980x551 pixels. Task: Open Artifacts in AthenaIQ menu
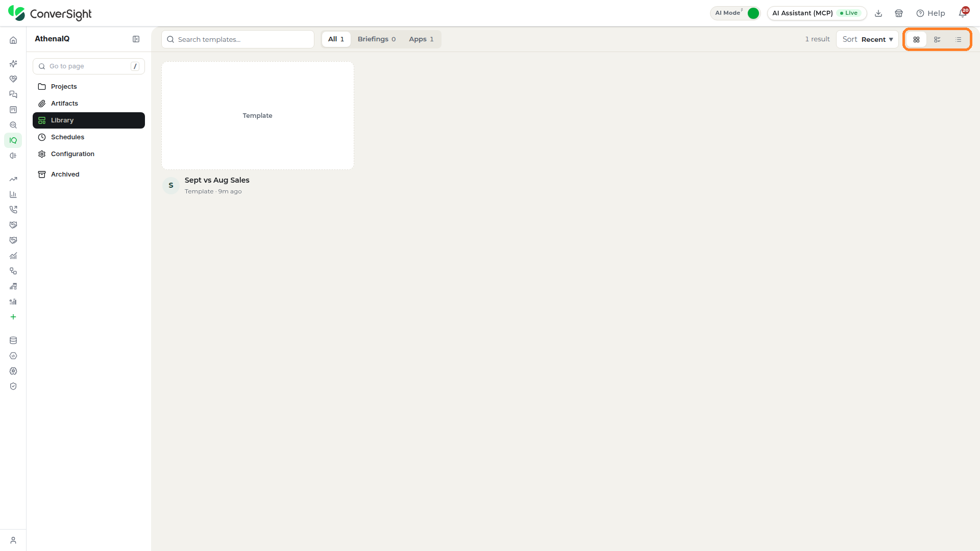pyautogui.click(x=89, y=104)
